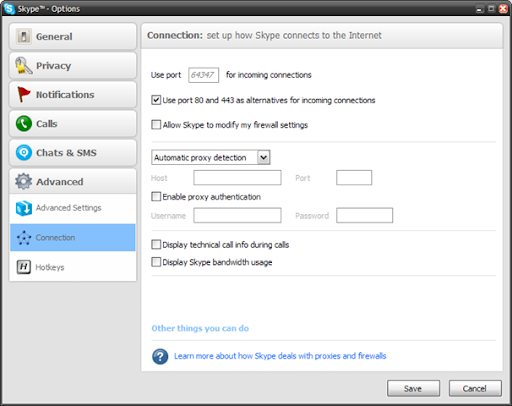
Task: Allow Skype to modify firewall settings
Action: pyautogui.click(x=156, y=124)
